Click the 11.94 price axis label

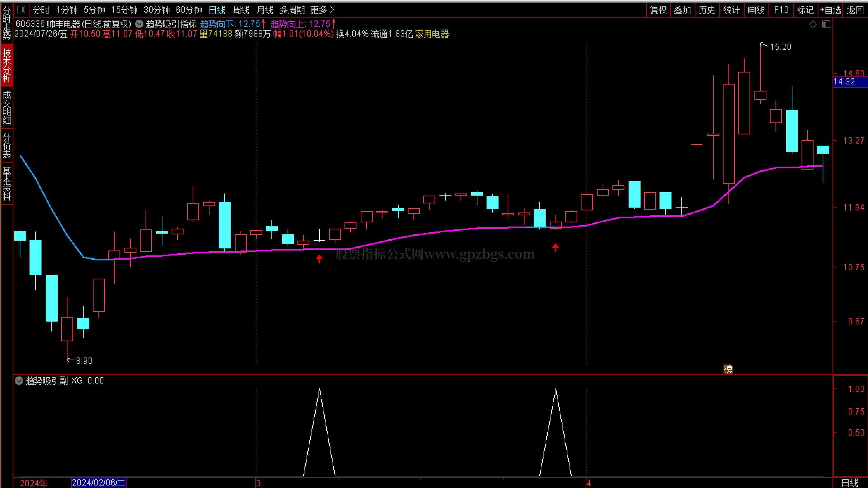point(854,208)
